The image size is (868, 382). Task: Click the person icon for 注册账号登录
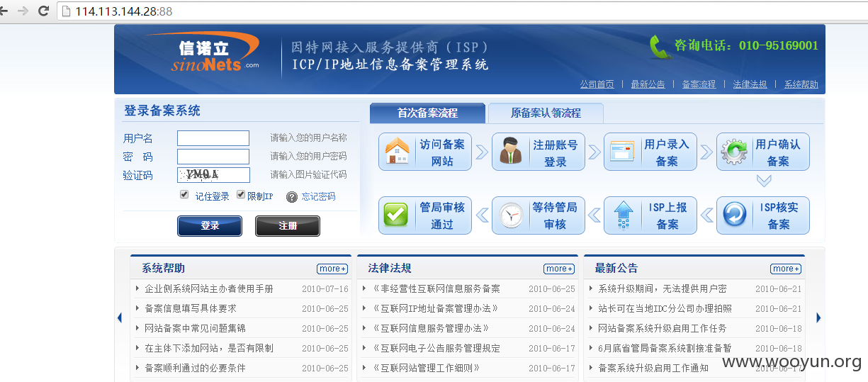pos(510,152)
